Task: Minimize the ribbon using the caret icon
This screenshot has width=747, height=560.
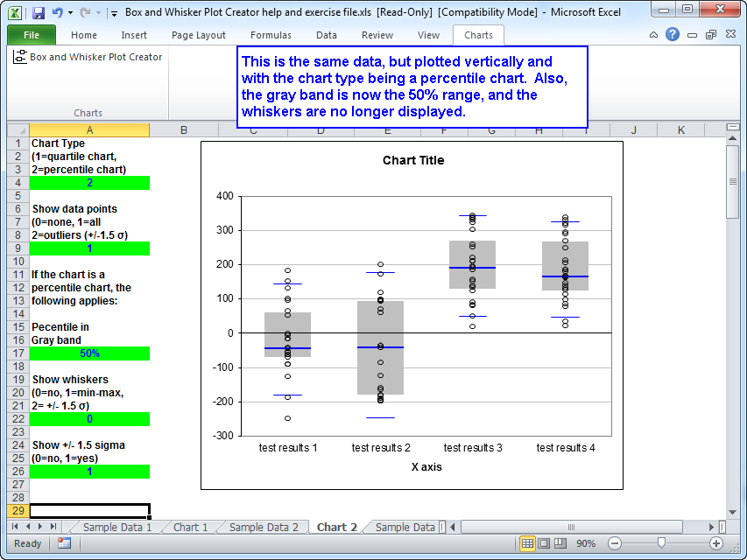Action: (655, 35)
